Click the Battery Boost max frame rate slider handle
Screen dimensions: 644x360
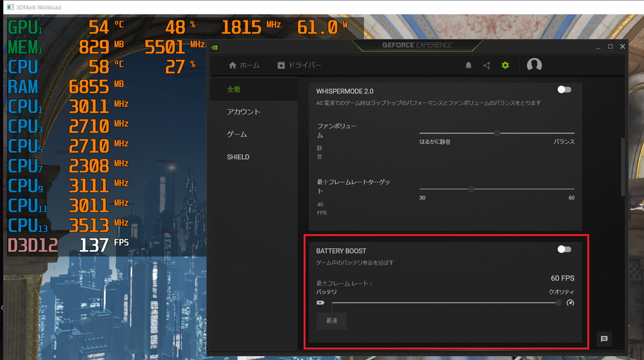click(x=559, y=303)
